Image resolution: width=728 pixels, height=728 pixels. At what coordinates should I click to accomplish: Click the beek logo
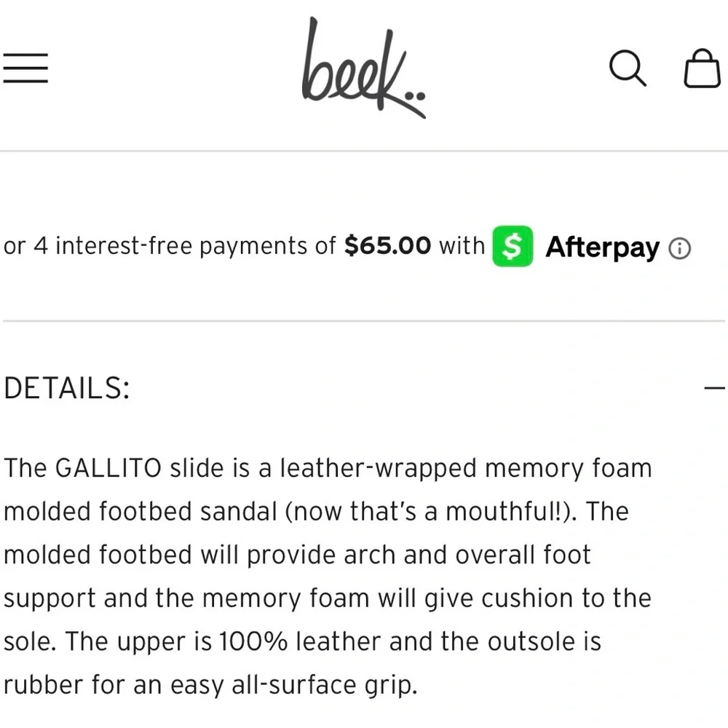[x=363, y=68]
